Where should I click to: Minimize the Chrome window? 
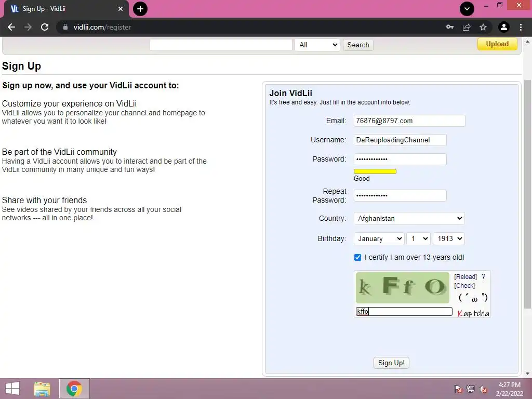pos(486,5)
